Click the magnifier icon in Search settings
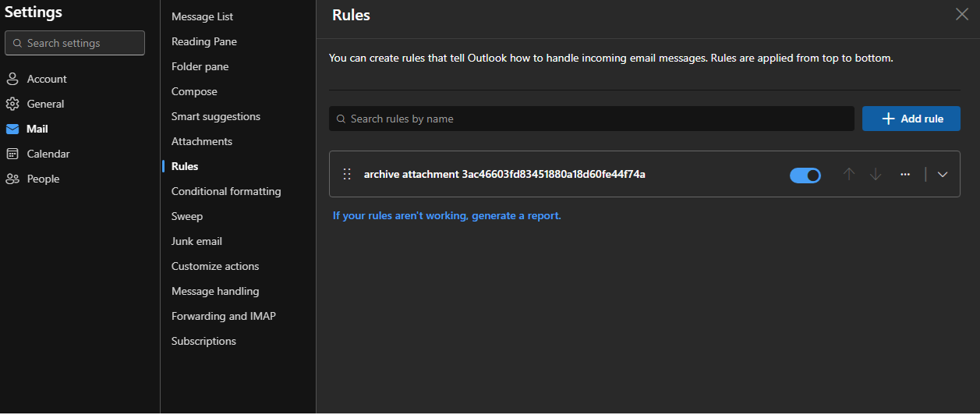 coord(17,44)
